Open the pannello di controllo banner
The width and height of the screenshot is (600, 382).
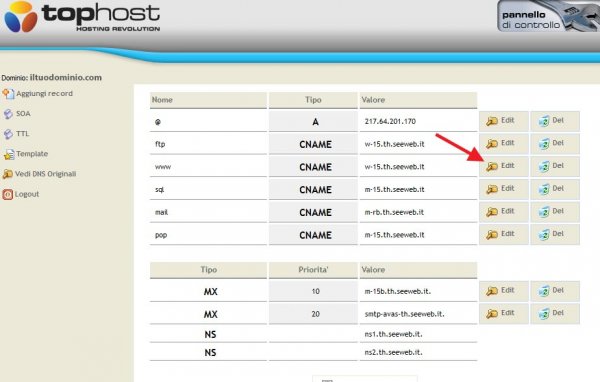coord(548,16)
